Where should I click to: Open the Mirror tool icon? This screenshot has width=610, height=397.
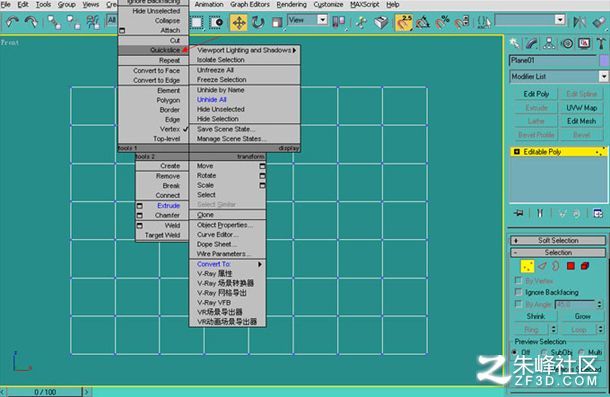579,22
